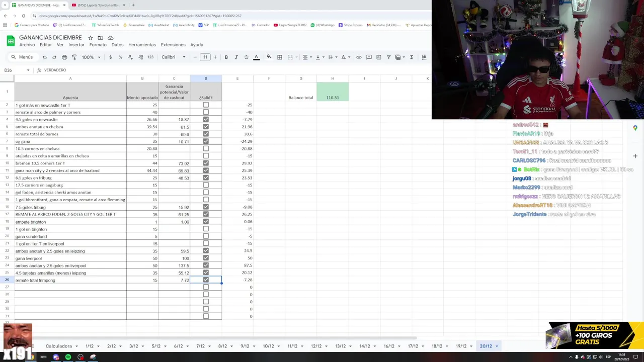Click the Move to folder icon

pyautogui.click(x=101, y=38)
